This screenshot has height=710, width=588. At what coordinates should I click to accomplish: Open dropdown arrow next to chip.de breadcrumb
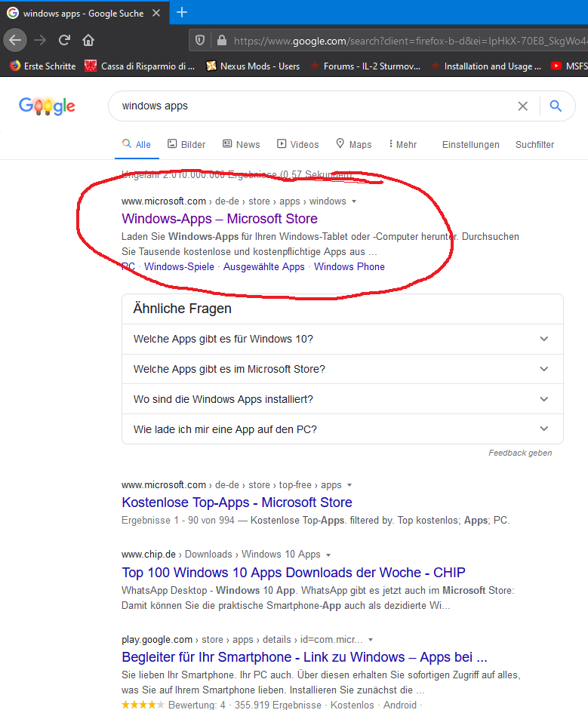pyautogui.click(x=328, y=555)
